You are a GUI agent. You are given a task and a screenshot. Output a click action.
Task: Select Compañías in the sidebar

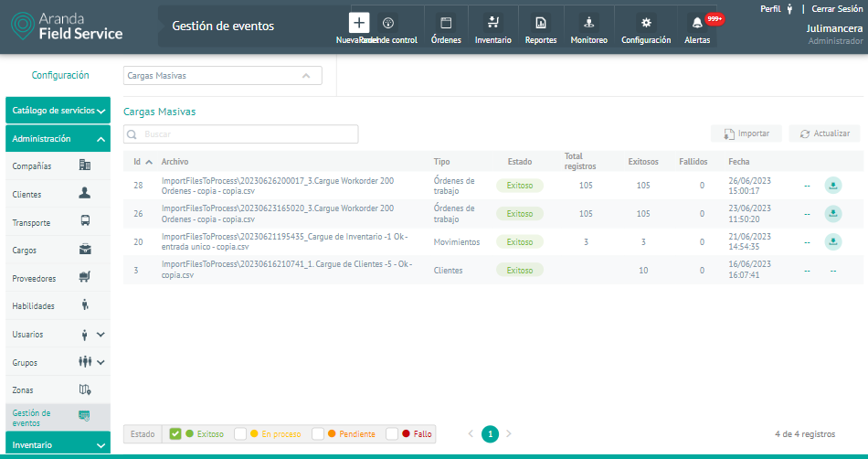[x=32, y=165]
